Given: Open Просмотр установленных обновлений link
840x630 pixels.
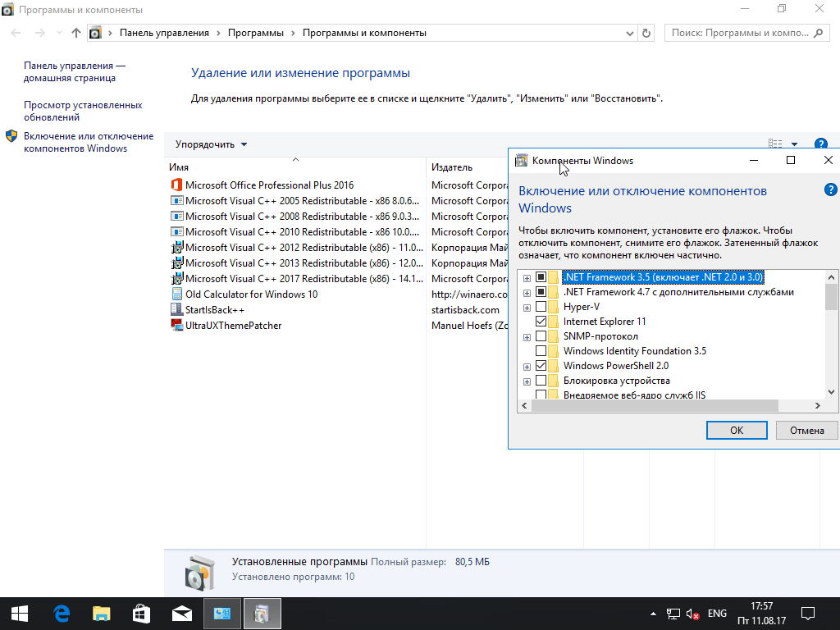Looking at the screenshot, I should point(83,111).
